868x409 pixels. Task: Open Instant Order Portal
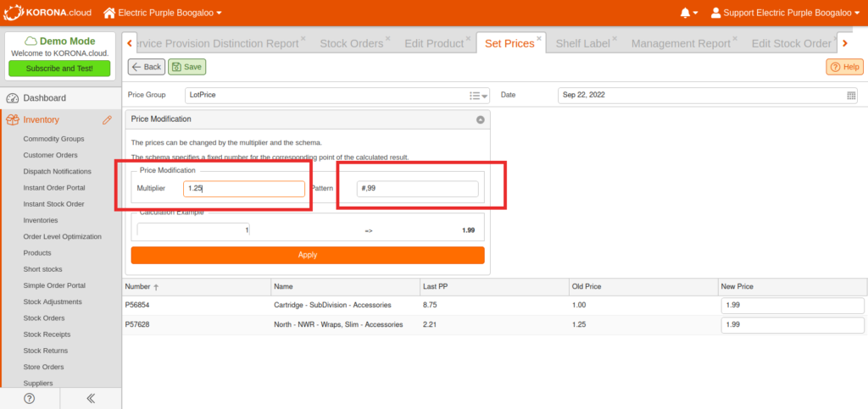54,188
